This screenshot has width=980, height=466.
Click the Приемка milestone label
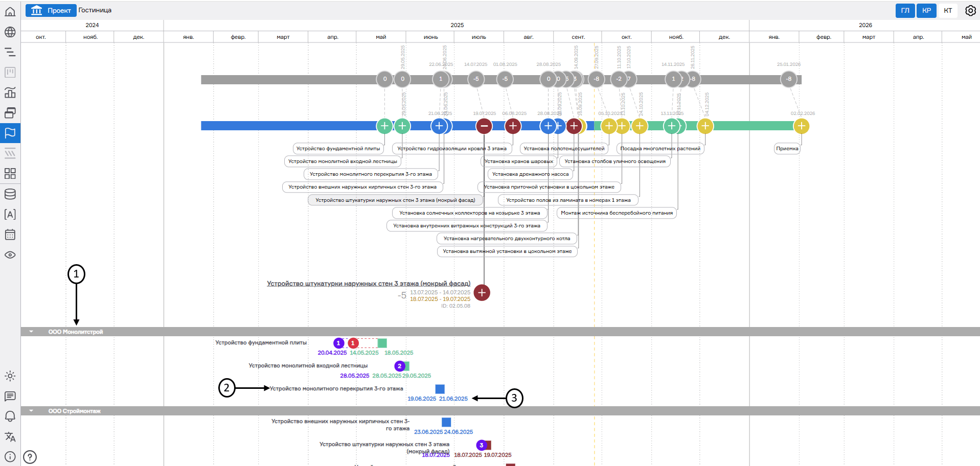point(787,149)
